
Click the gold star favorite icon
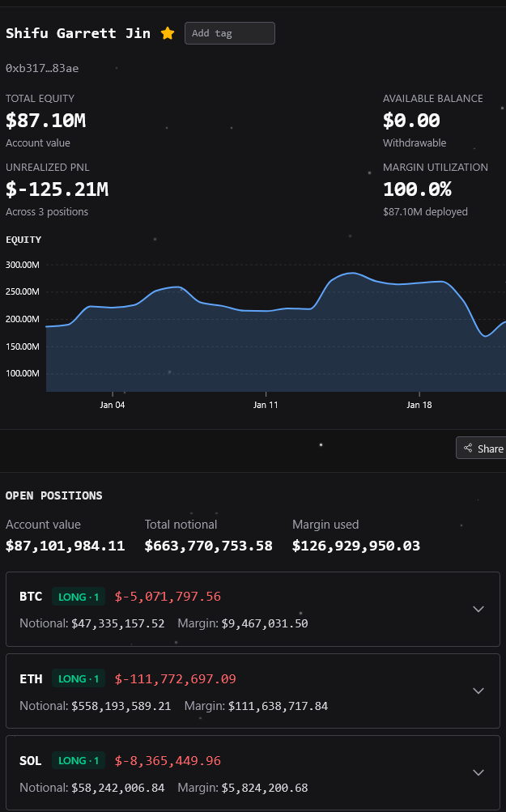[x=168, y=33]
